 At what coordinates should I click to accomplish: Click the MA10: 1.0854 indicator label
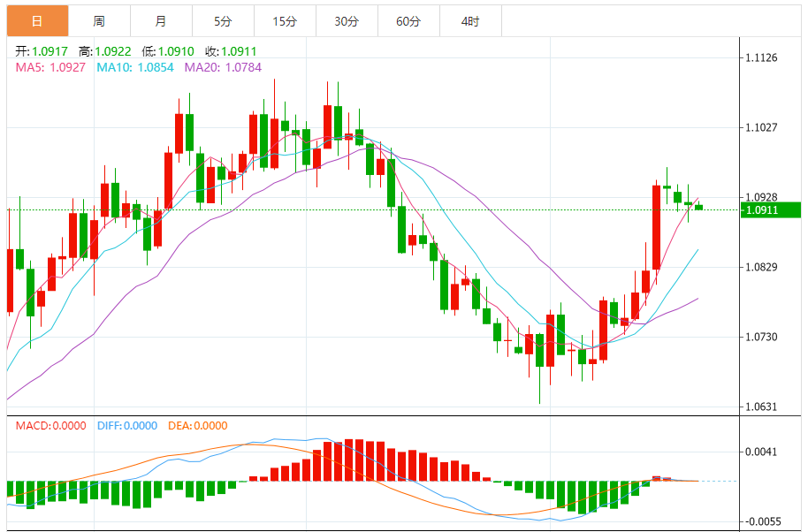coord(135,67)
